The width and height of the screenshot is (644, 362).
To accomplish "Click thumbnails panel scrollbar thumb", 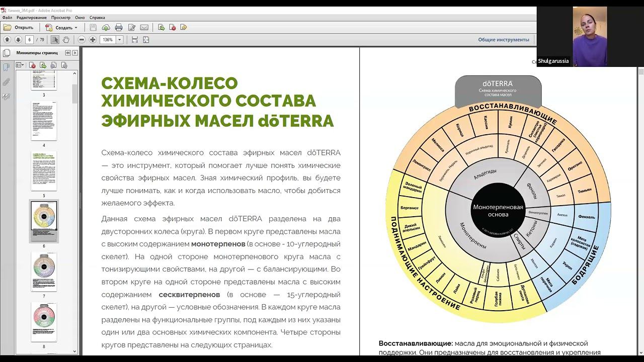I will (75, 93).
